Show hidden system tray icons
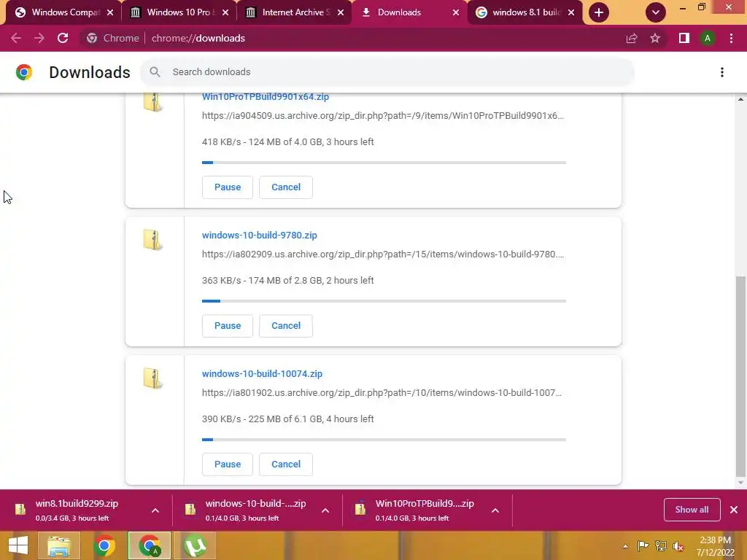747x560 pixels. 625,546
